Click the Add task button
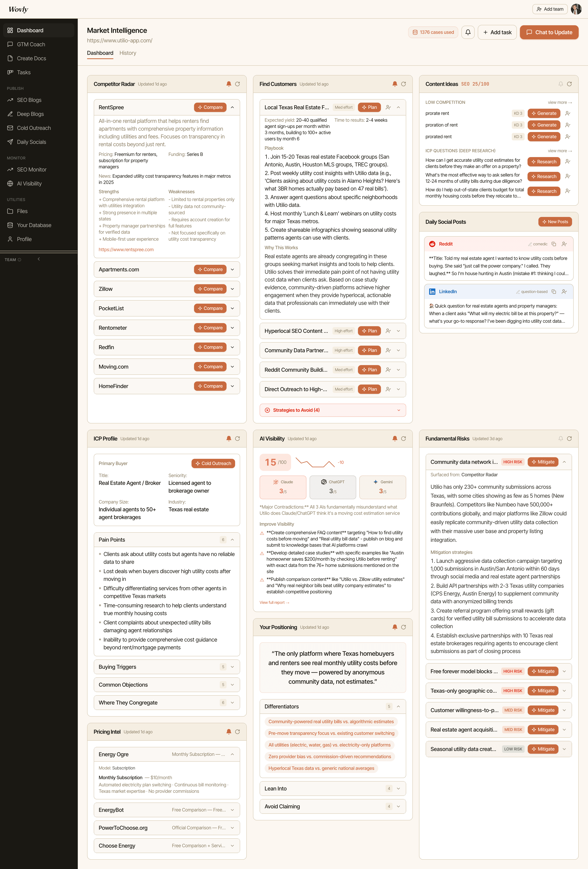The width and height of the screenshot is (588, 869). (497, 32)
